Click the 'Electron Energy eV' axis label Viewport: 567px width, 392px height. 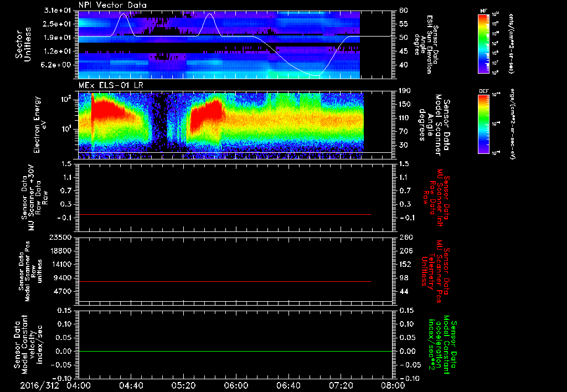(39, 125)
